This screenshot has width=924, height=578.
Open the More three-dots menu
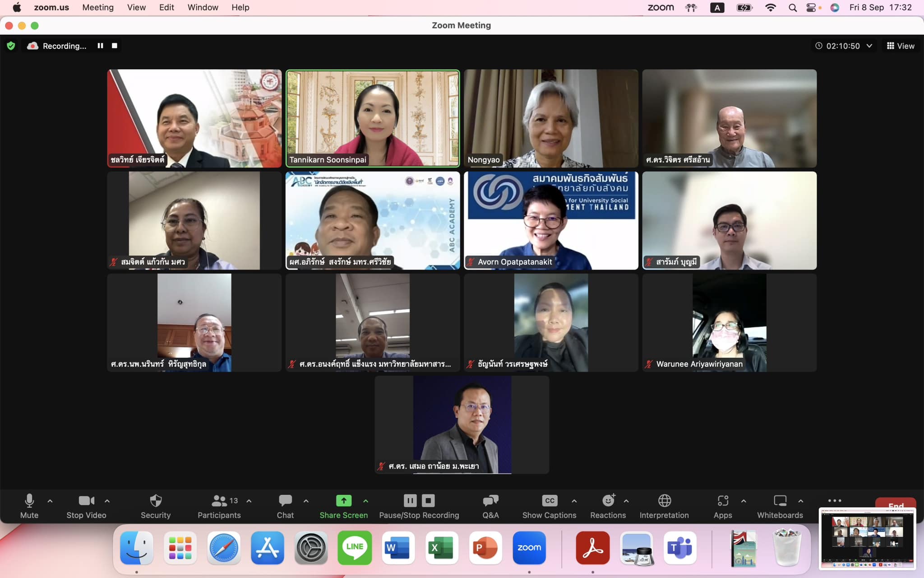point(835,500)
